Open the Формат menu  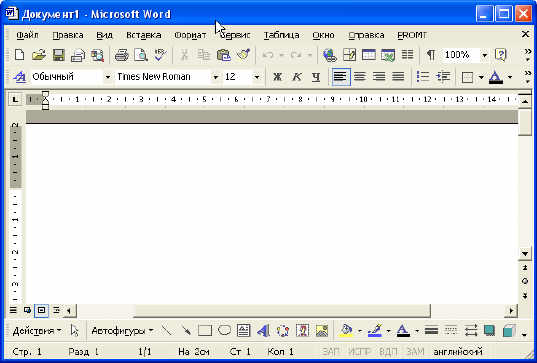pos(190,35)
